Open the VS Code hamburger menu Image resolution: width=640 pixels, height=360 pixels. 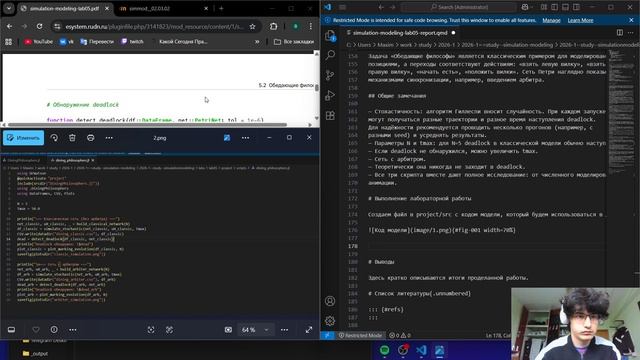tap(342, 7)
